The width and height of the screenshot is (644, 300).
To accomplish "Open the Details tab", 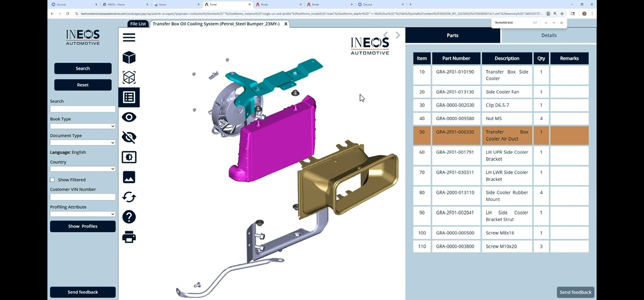I will (549, 35).
